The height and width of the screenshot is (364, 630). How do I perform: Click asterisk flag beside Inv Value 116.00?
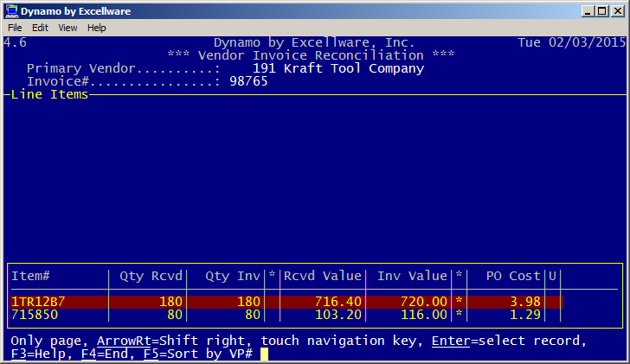click(x=459, y=314)
